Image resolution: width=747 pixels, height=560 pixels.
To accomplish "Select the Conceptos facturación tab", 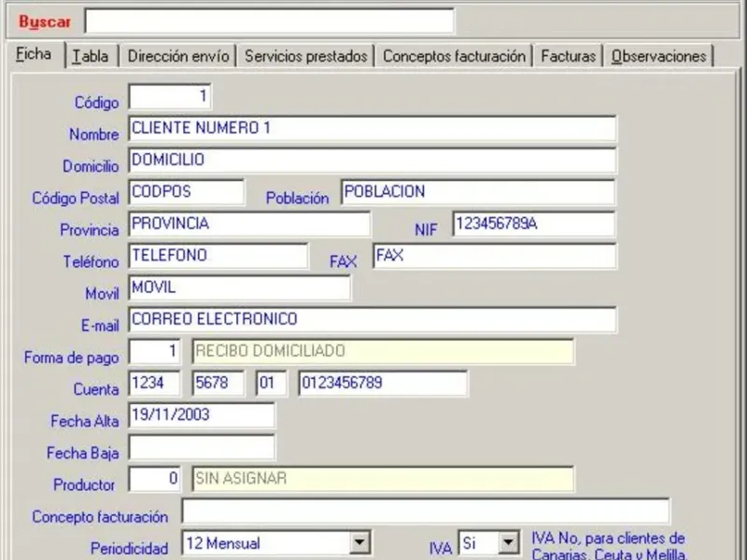I will coord(454,56).
